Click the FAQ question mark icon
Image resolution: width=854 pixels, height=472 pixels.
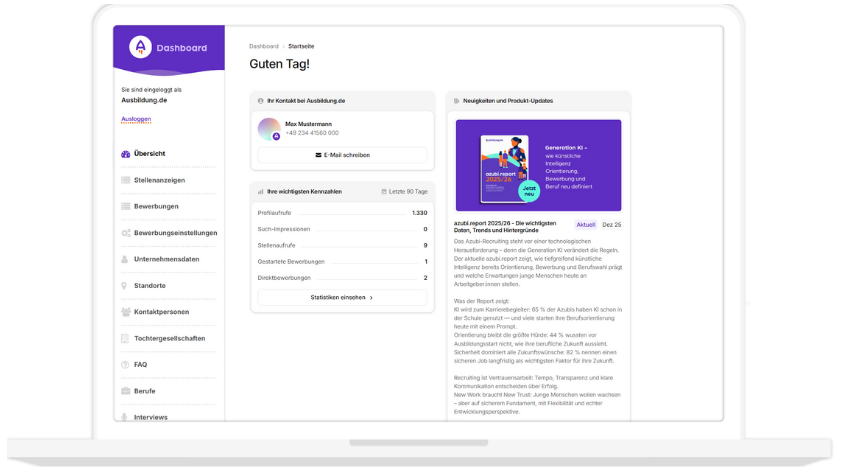pos(125,365)
